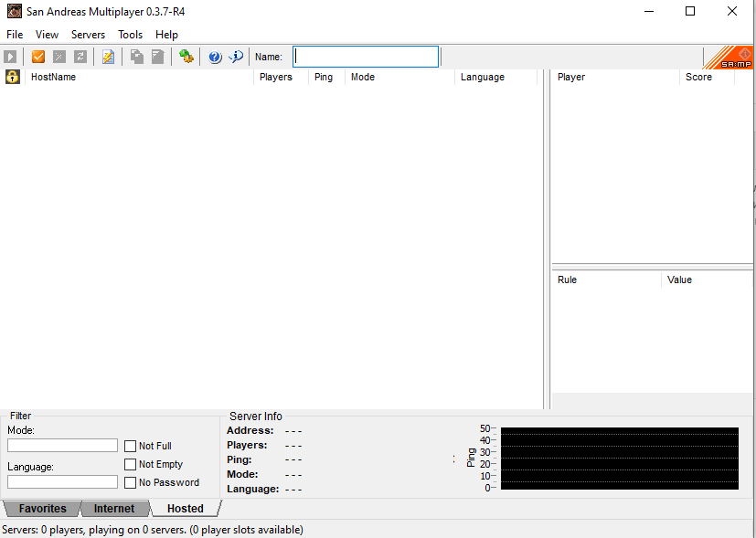Select the Favorites tab
Screen dimensions: 756x538
(42, 509)
